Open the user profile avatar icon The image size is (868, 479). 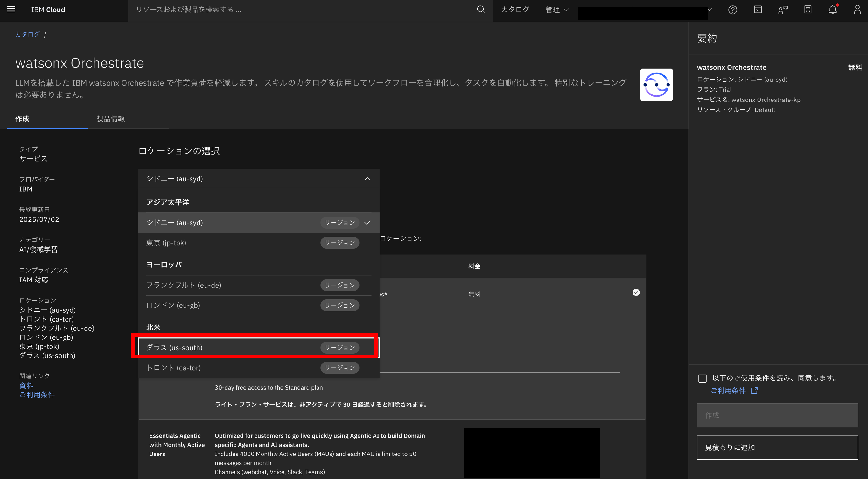click(x=857, y=10)
